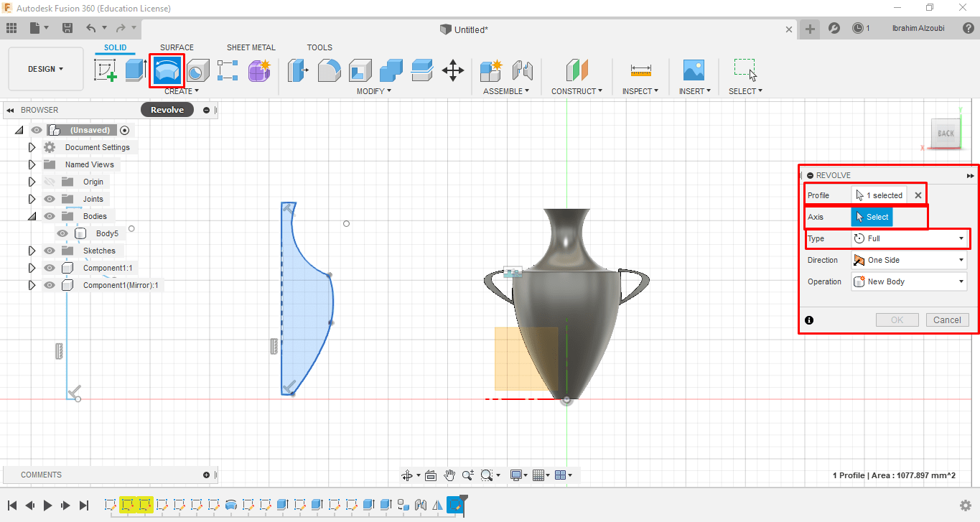This screenshot has width=980, height=522.
Task: Toggle Body5 visibility eye
Action: coord(62,233)
